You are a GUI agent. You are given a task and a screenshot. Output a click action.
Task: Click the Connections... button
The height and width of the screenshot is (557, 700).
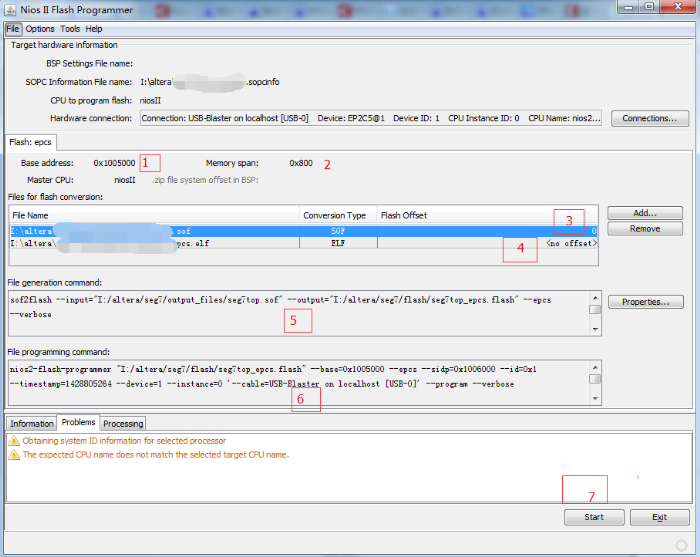(x=649, y=118)
